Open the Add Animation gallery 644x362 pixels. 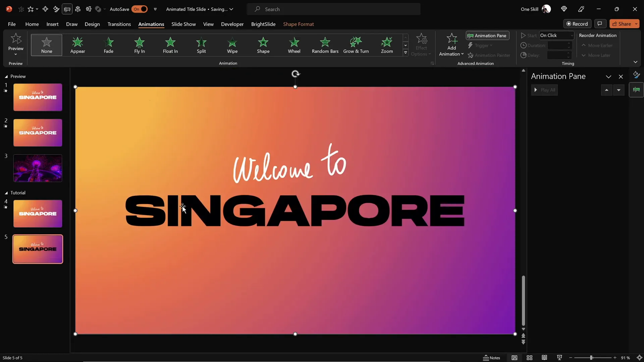click(x=451, y=45)
